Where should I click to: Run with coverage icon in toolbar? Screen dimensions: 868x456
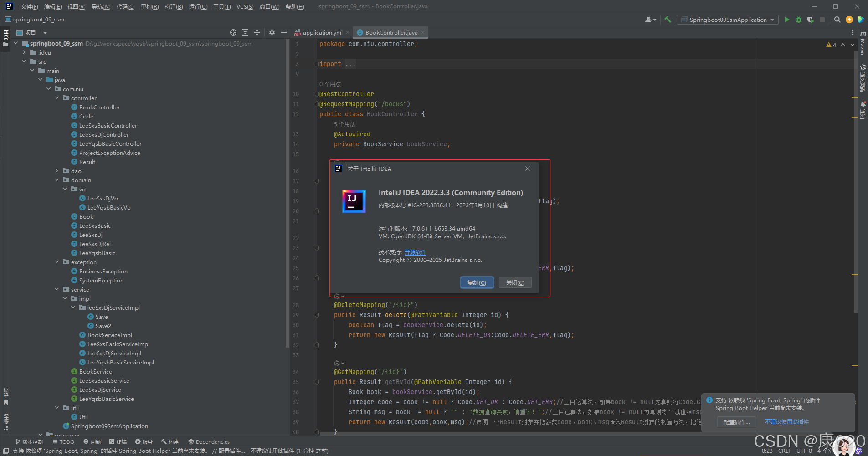tap(811, 20)
